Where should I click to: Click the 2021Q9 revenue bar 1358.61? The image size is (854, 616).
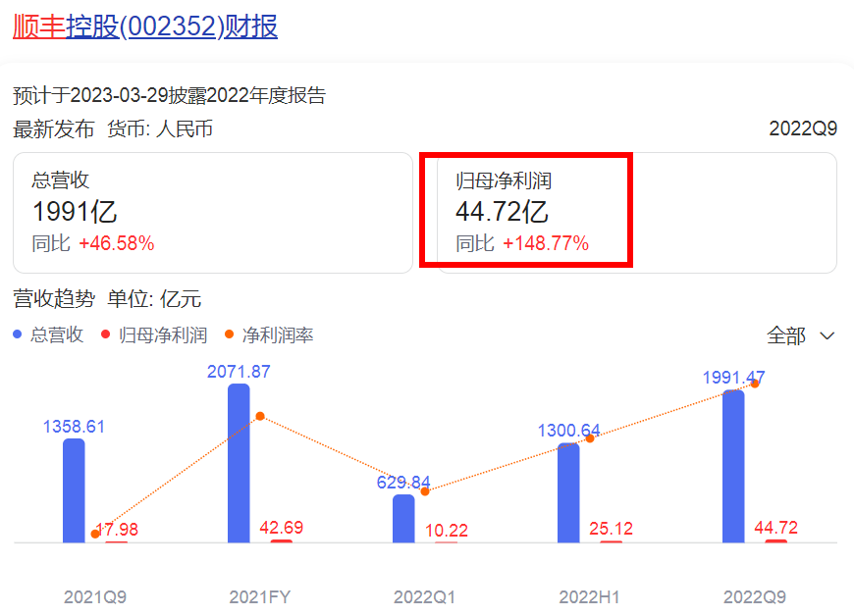tap(74, 490)
